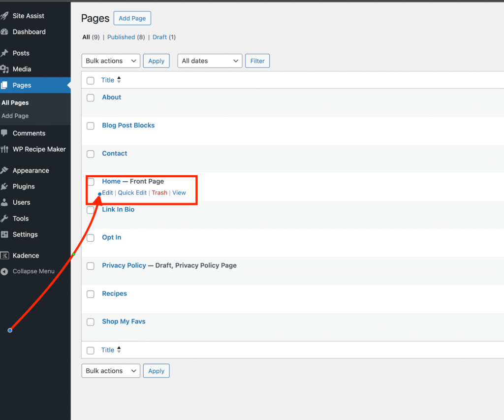Click the Kadence logo icon
The image size is (504, 420).
[x=4, y=256]
